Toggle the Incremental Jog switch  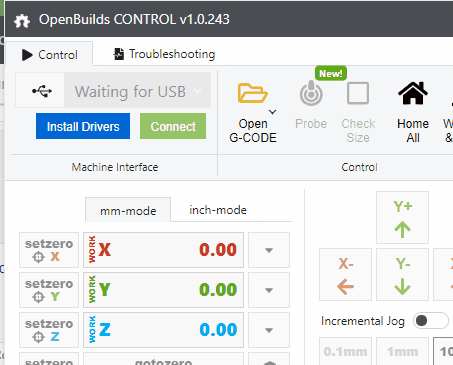point(431,321)
